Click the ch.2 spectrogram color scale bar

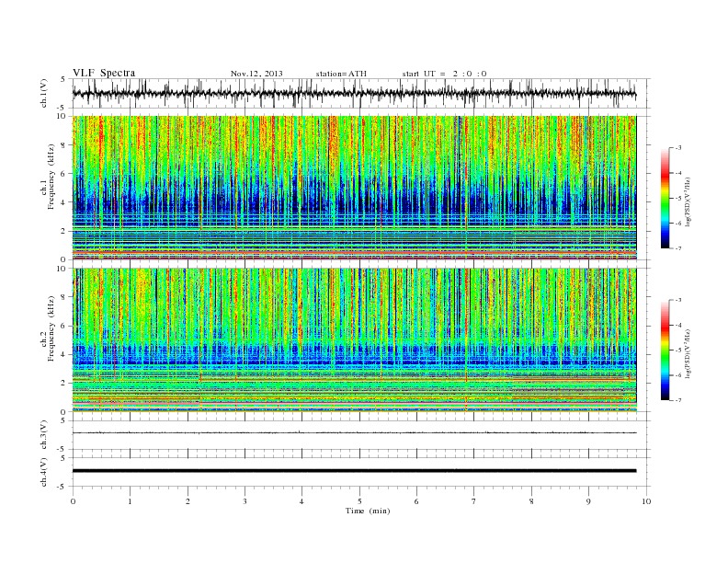pyautogui.click(x=665, y=350)
